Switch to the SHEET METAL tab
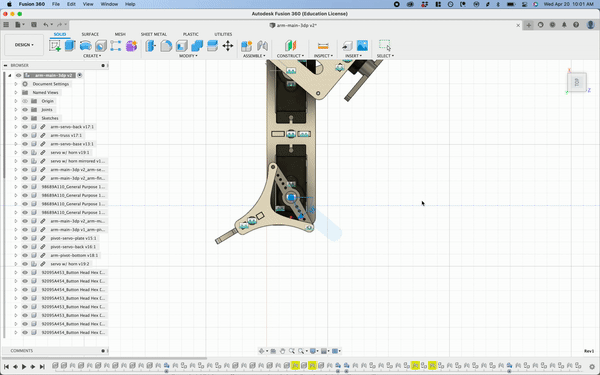Image resolution: width=600 pixels, height=375 pixels. click(x=153, y=34)
